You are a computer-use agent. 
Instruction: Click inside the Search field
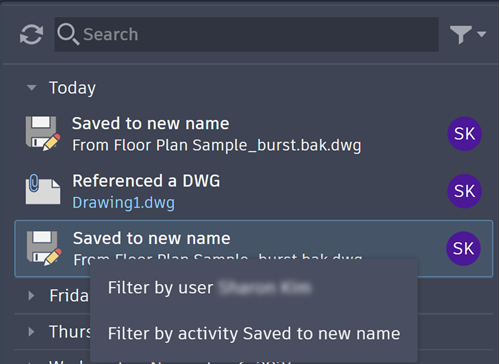point(246,34)
